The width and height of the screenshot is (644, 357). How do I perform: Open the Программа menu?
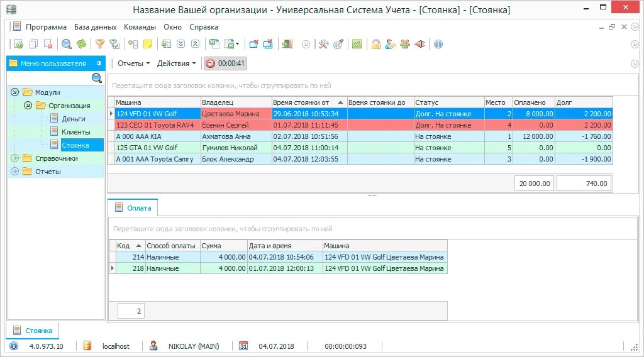pos(46,27)
